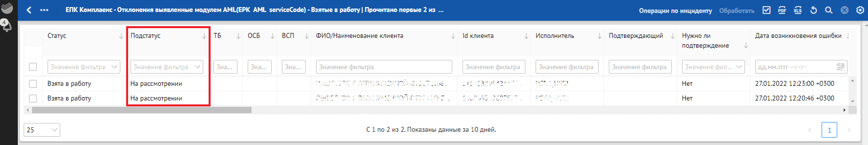Open search with magnifier icon
868x145 pixels.
[828, 10]
